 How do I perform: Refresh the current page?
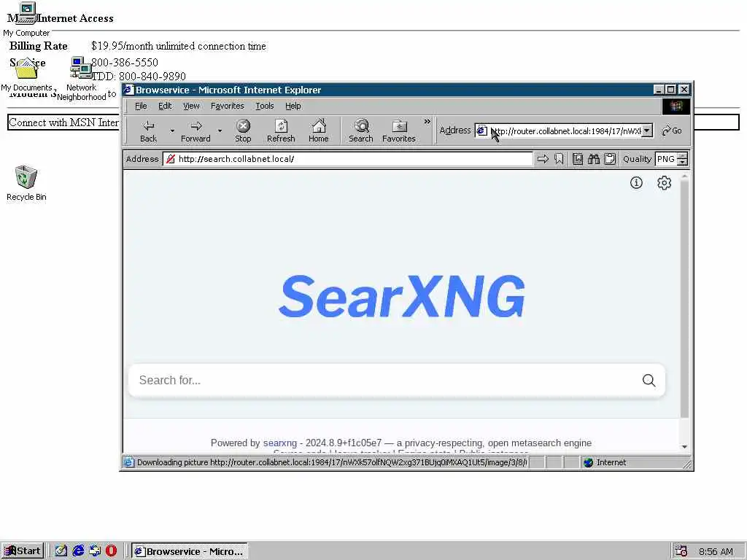pos(281,131)
